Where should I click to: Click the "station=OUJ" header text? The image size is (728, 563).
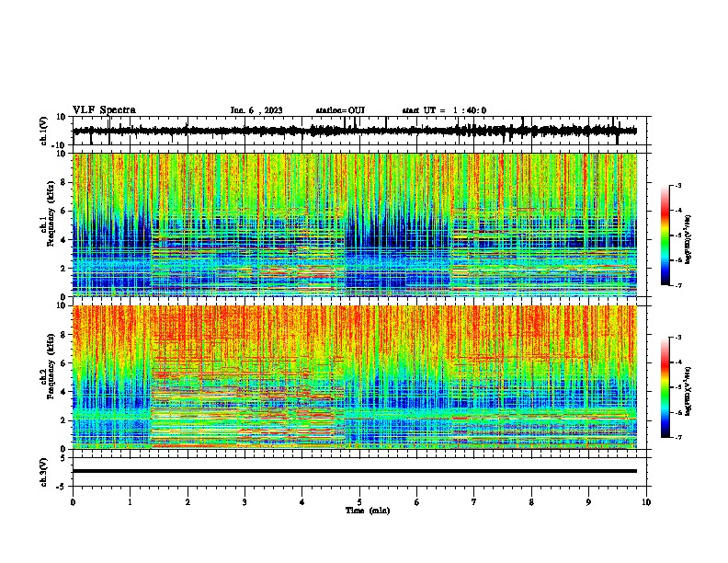pos(340,110)
